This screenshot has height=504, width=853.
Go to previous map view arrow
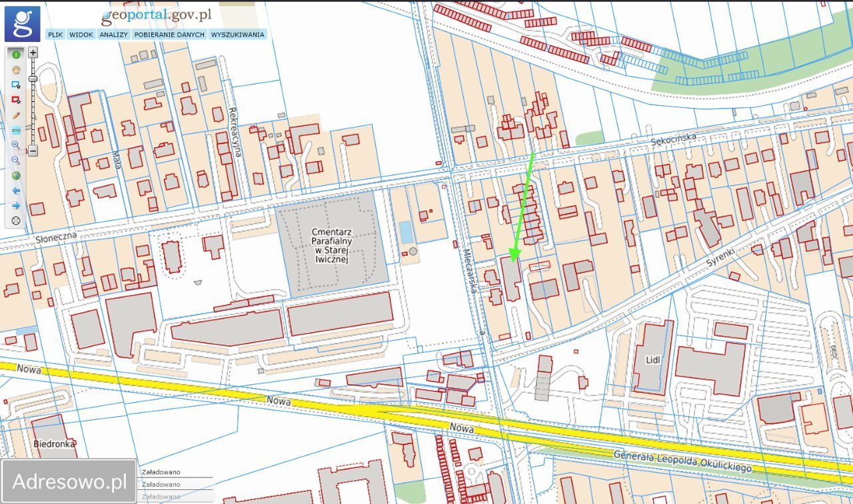pyautogui.click(x=16, y=190)
